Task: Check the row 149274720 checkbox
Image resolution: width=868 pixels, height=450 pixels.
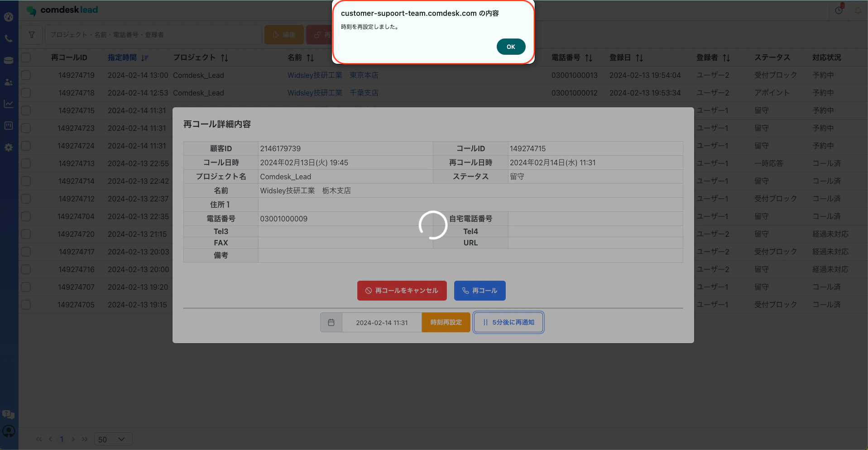Action: (26, 234)
